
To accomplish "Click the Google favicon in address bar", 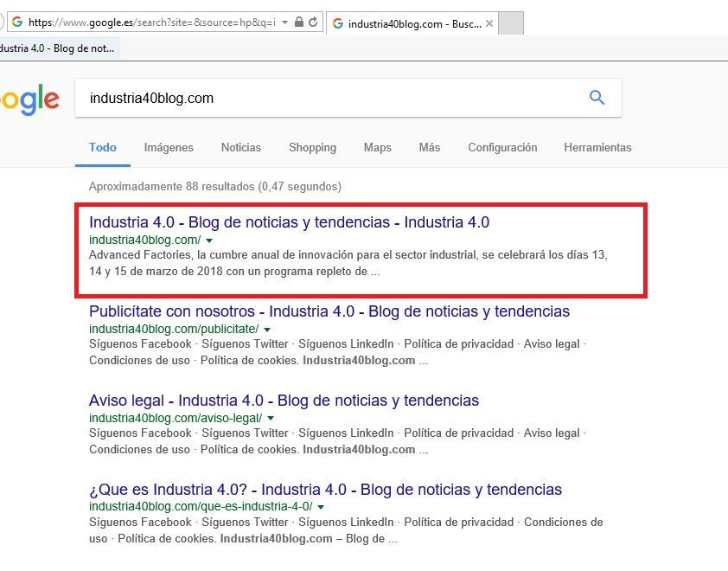I will [17, 22].
